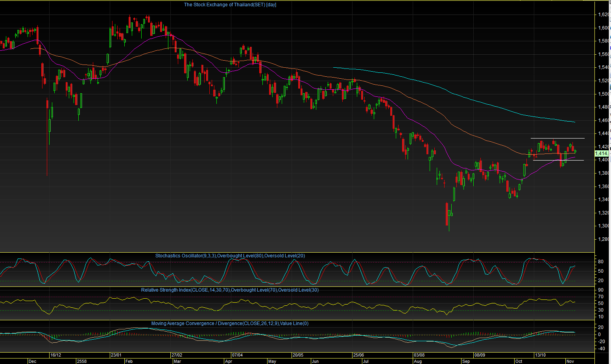Image resolution: width=611 pixels, height=364 pixels.
Task: Click the "Aug" month label
Action: (x=418, y=361)
